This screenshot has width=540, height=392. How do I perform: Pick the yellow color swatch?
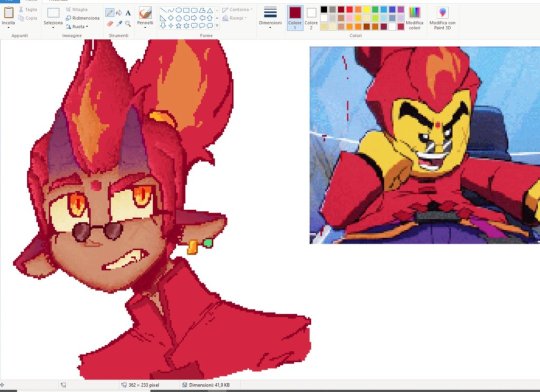pos(367,9)
